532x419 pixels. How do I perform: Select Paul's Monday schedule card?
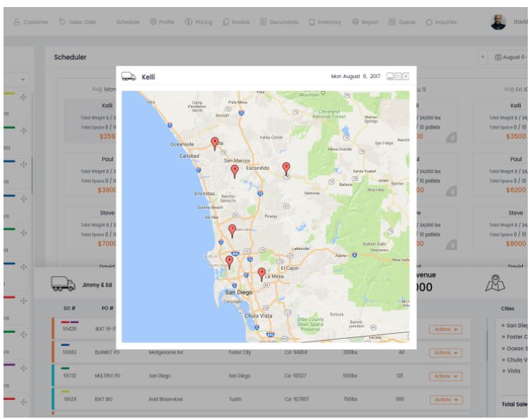pos(90,175)
